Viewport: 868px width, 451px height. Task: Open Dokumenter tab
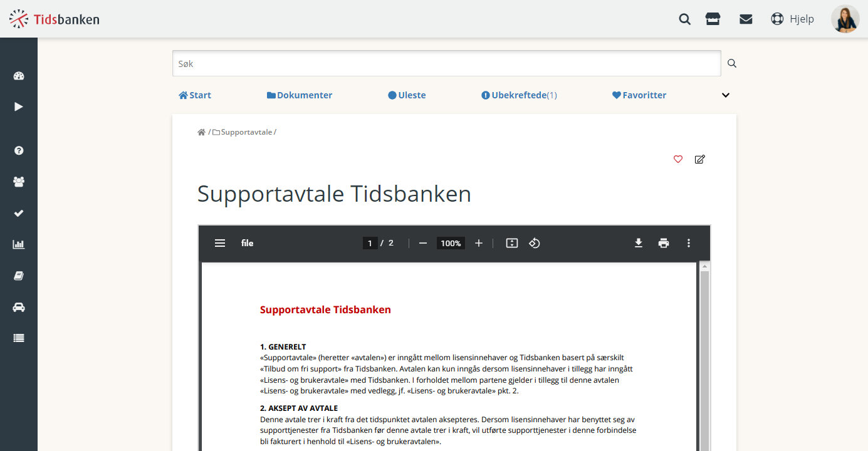point(300,95)
